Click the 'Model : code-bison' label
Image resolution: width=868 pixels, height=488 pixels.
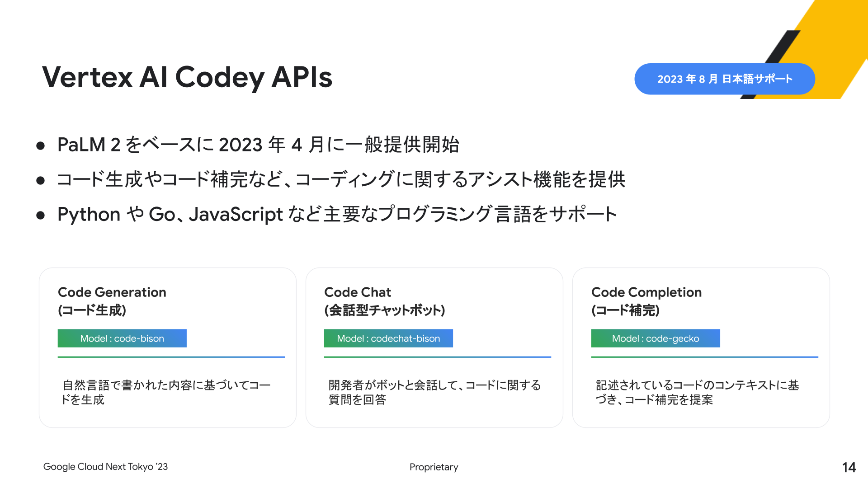pos(122,338)
